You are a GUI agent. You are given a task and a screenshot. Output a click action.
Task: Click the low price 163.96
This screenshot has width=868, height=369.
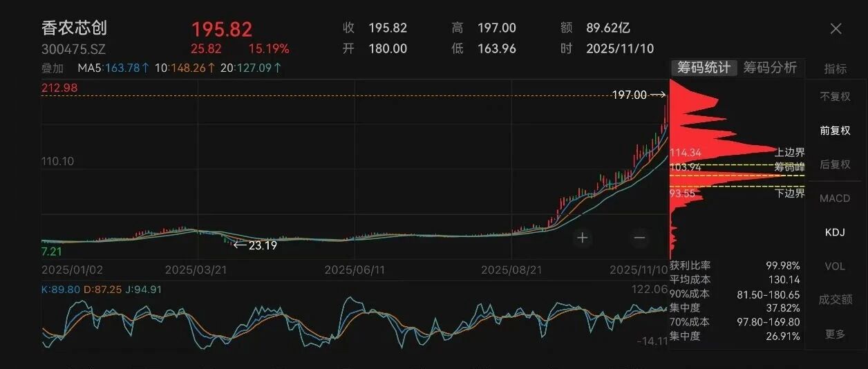(497, 49)
